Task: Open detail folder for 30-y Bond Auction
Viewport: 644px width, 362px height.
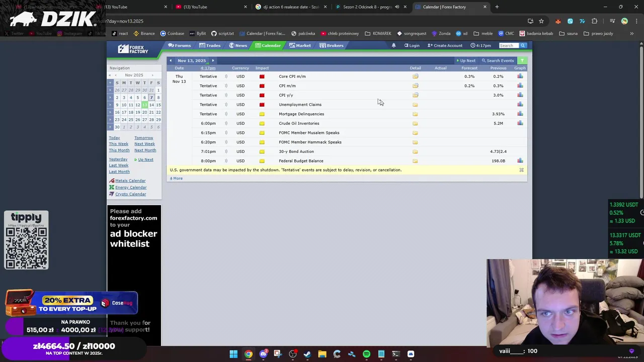Action: click(415, 151)
